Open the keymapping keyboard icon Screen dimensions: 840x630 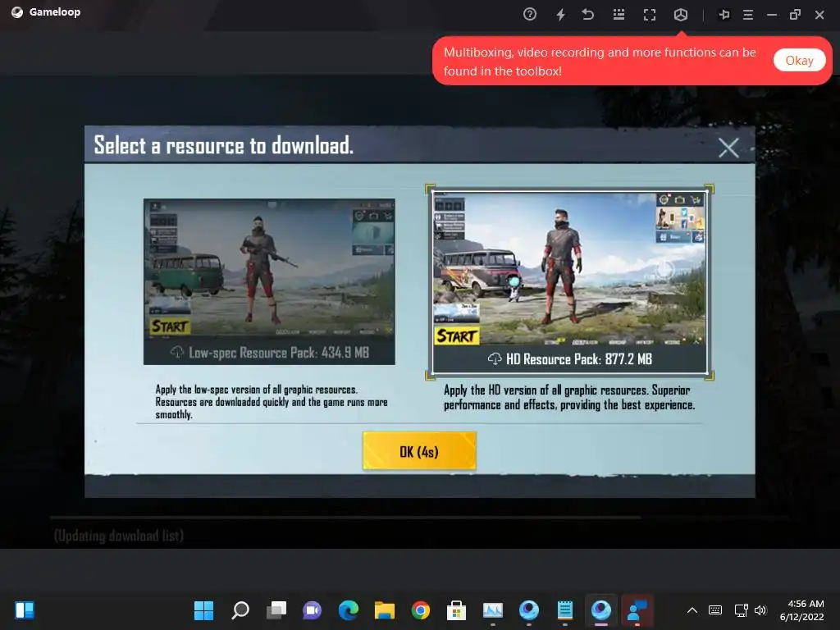(619, 15)
